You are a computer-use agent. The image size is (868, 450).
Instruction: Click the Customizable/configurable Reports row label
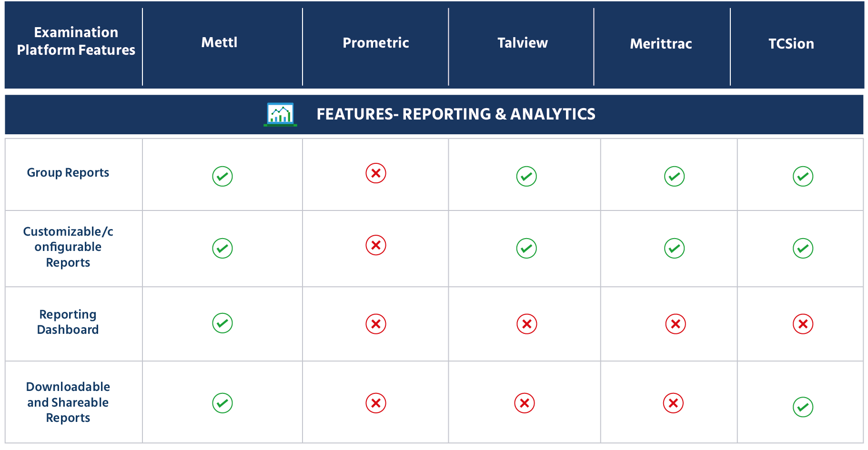pos(68,247)
